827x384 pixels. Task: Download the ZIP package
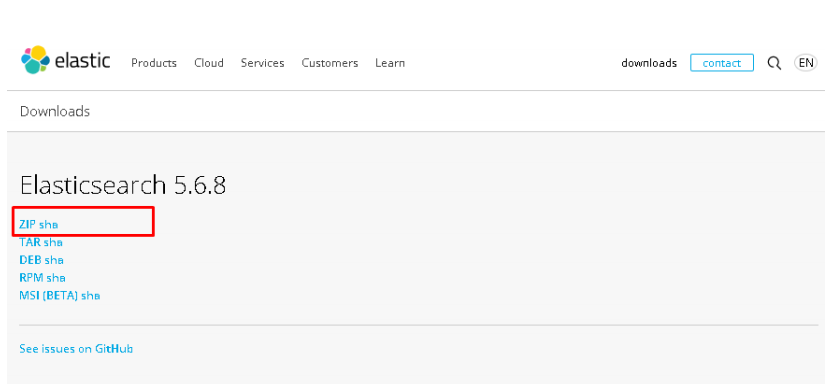[27, 224]
